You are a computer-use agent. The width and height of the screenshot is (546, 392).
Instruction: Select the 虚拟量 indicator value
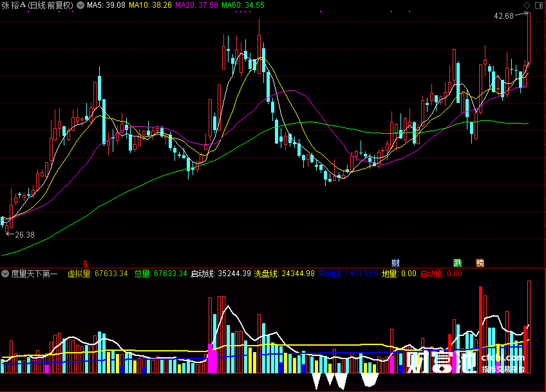[x=97, y=274]
